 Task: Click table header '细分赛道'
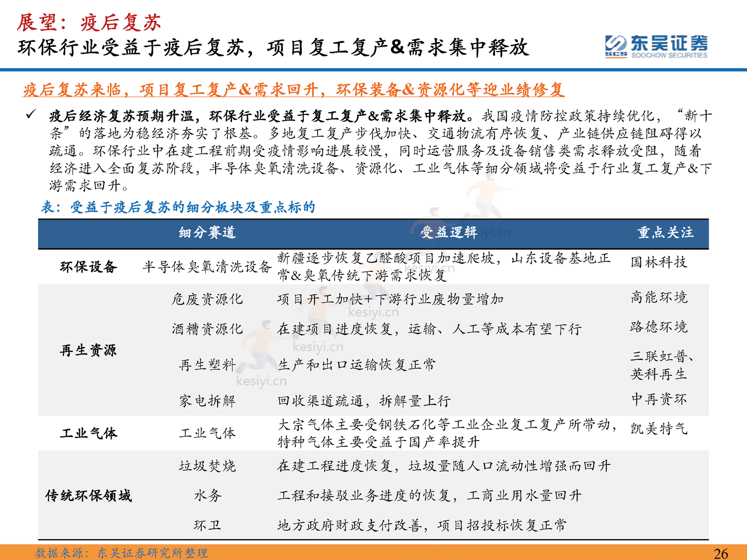pos(207,232)
